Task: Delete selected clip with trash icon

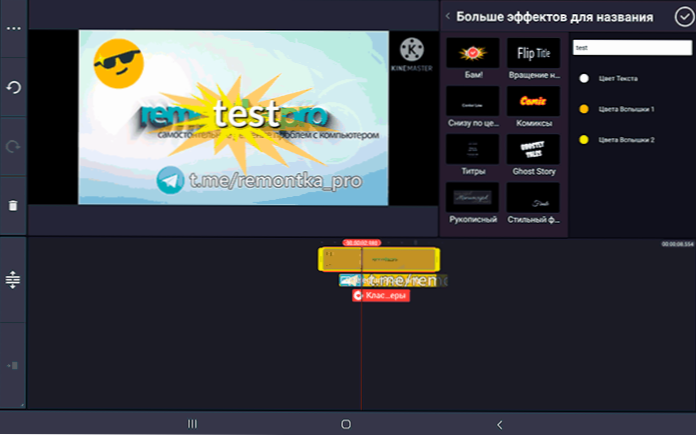Action: pyautogui.click(x=13, y=206)
